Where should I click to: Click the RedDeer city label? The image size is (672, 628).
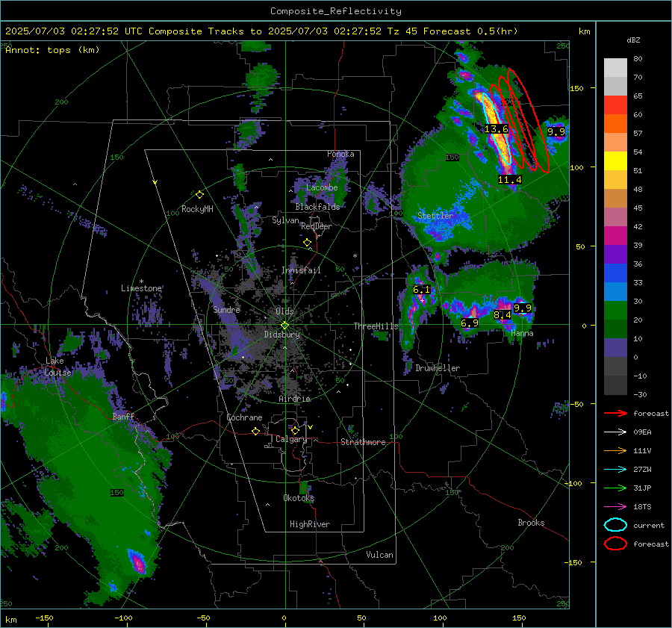click(317, 226)
